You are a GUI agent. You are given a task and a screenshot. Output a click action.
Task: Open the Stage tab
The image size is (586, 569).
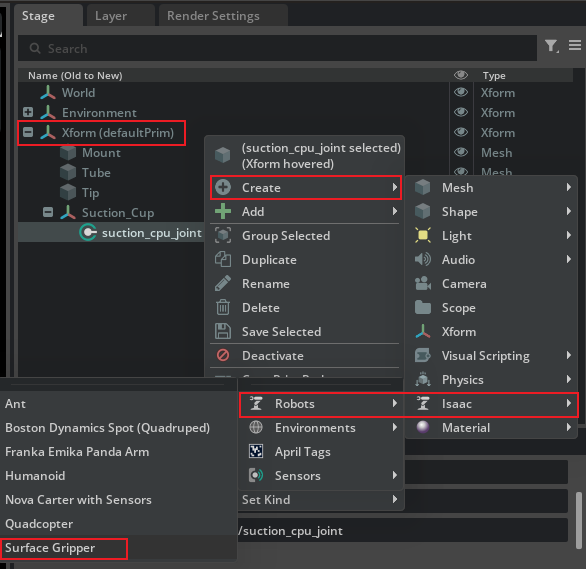click(x=48, y=16)
